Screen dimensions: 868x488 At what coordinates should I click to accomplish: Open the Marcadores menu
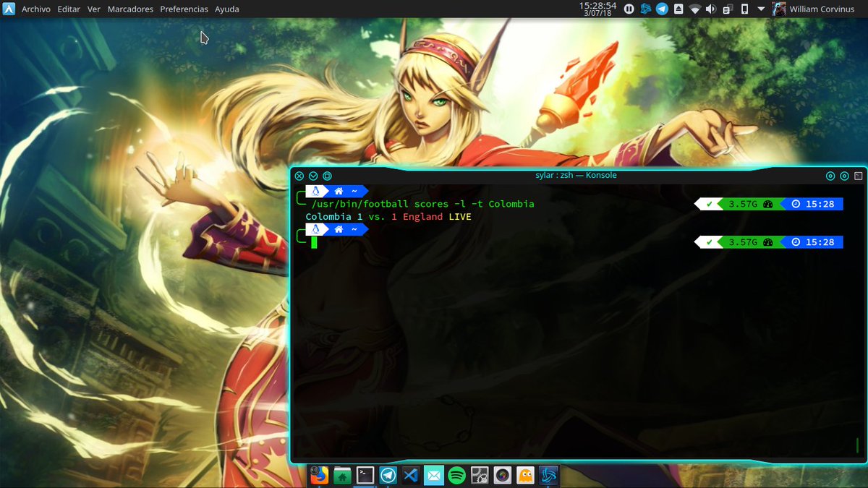click(x=130, y=9)
